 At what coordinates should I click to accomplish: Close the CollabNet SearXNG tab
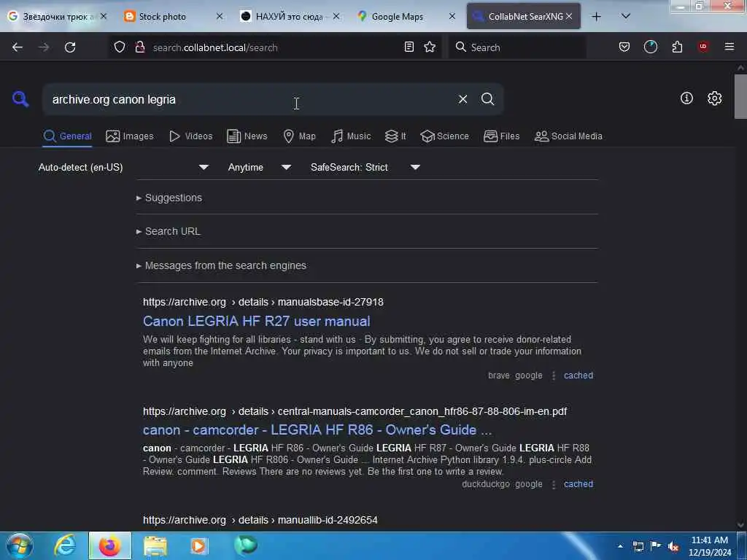(x=569, y=16)
